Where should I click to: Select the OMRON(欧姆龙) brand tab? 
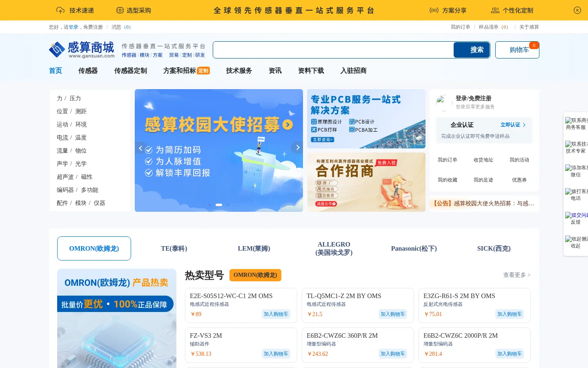(94, 248)
